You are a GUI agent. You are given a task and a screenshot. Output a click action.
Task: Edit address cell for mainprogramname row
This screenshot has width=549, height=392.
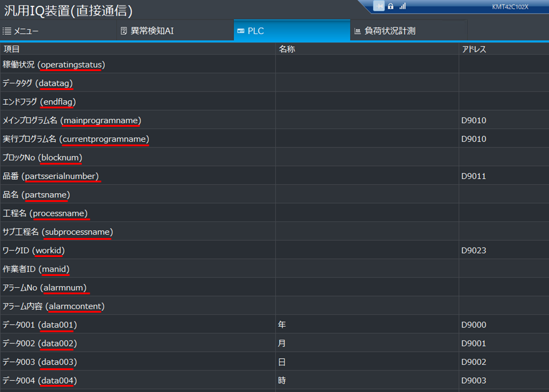click(503, 120)
